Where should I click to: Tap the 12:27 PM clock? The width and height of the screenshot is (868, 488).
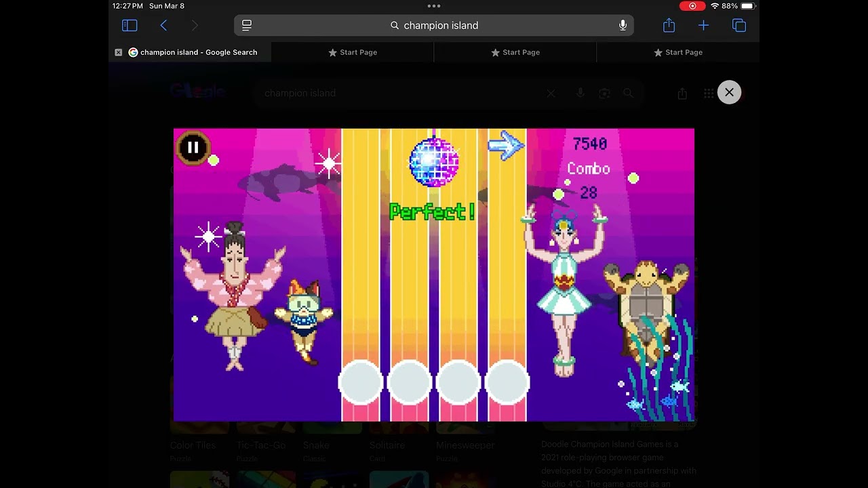(127, 6)
